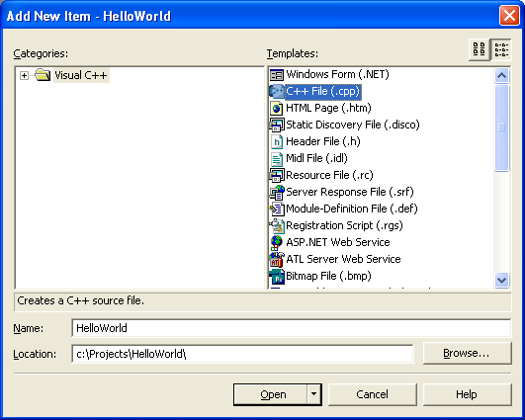Viewport: 525px width, 420px height.
Task: Switch to large icons view
Action: pos(480,49)
